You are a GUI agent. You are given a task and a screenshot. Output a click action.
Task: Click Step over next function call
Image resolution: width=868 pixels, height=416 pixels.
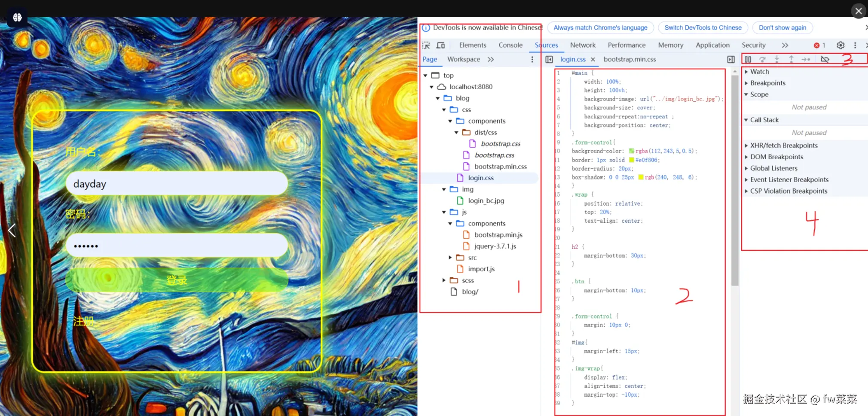click(762, 59)
